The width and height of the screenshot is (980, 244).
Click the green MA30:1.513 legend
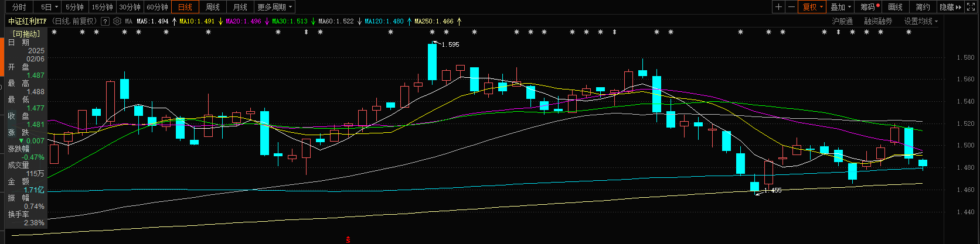point(290,21)
